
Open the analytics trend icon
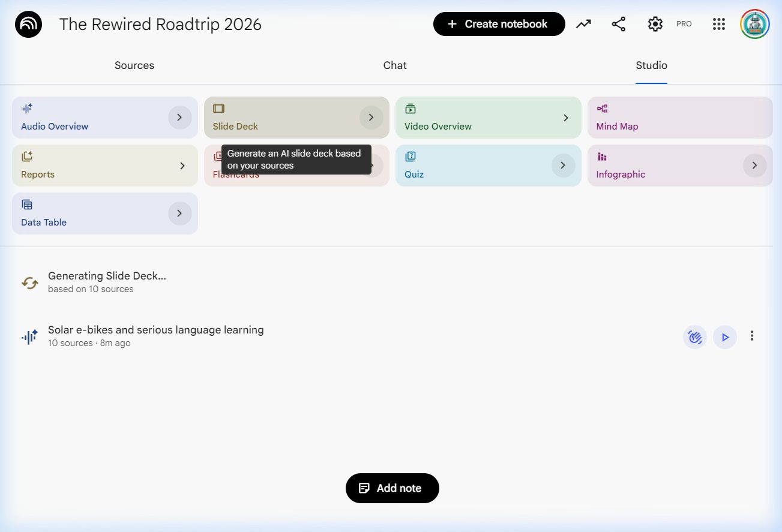pos(583,24)
